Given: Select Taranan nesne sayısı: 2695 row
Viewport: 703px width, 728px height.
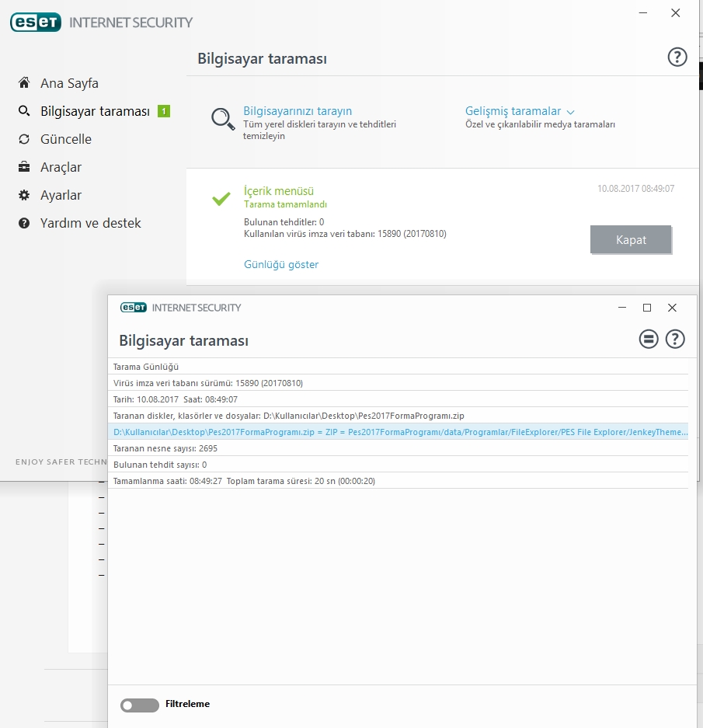Looking at the screenshot, I should pyautogui.click(x=398, y=448).
